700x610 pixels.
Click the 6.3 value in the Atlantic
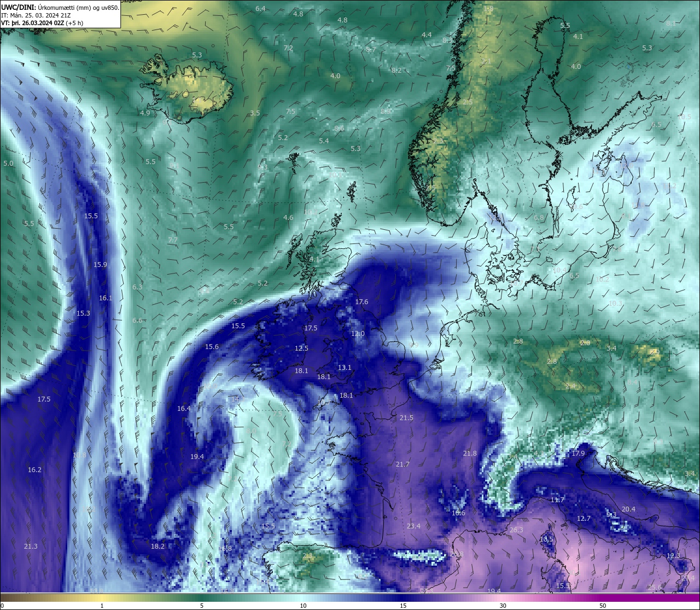(x=137, y=287)
